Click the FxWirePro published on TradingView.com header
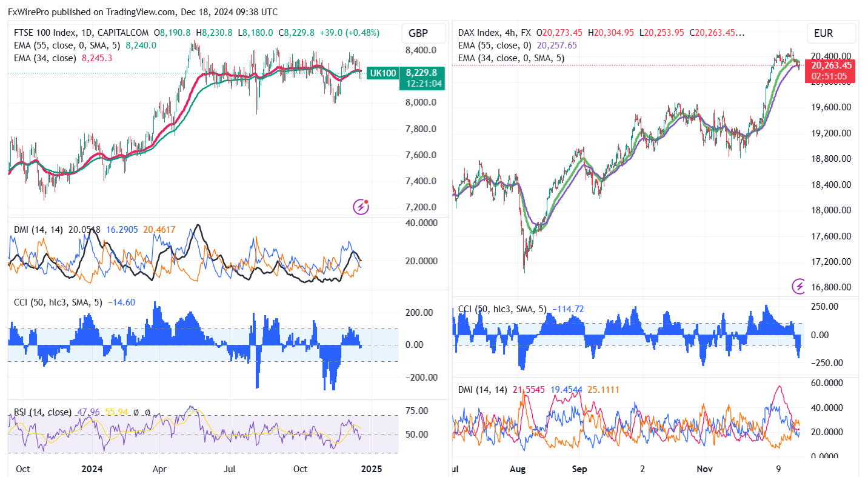 143,12
